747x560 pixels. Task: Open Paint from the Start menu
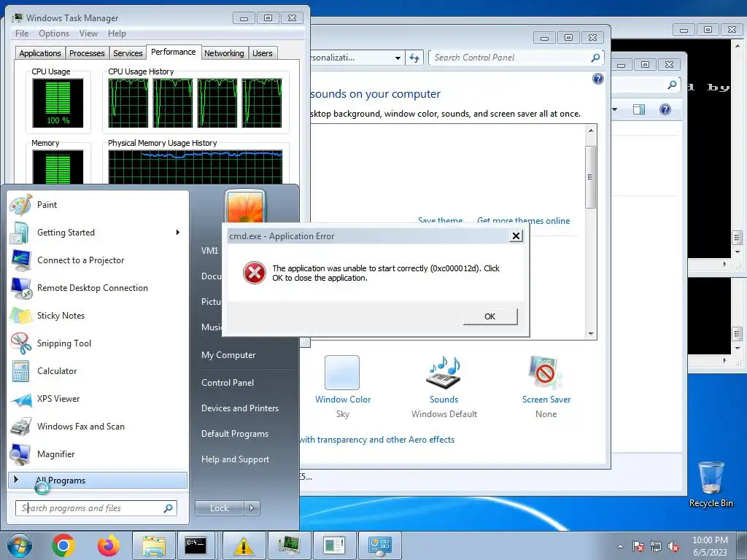tap(98, 205)
